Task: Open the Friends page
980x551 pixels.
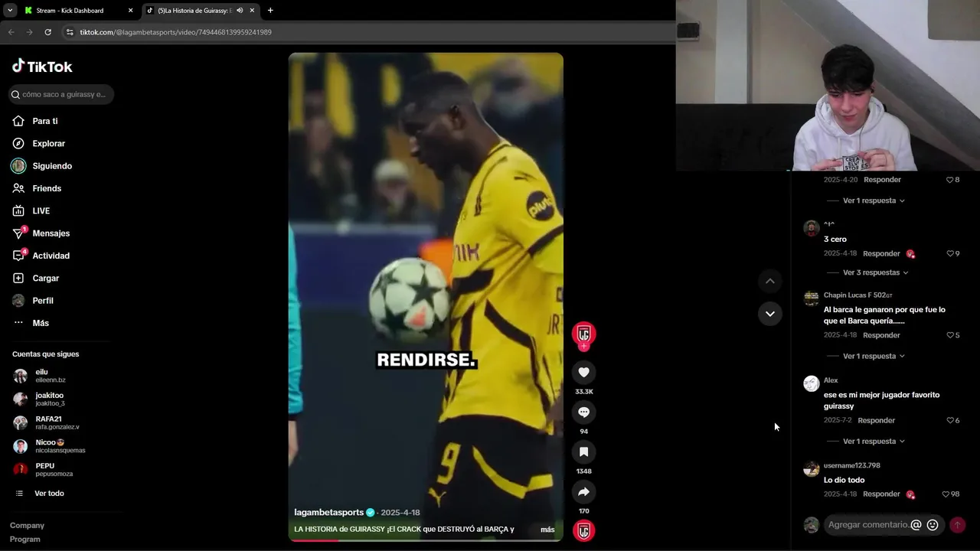Action: point(37,188)
